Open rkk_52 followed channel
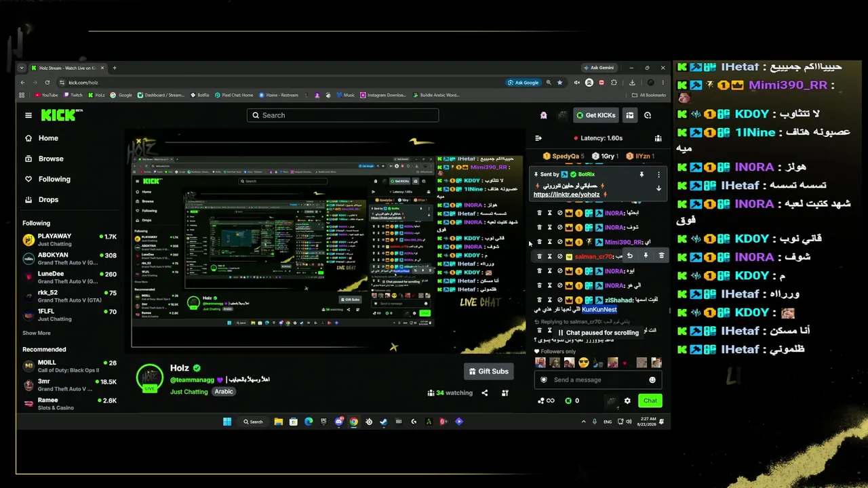The height and width of the screenshot is (488, 868). 70,296
